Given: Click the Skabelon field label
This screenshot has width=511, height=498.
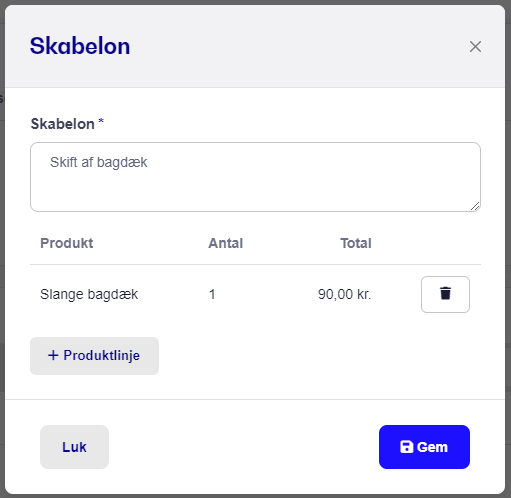Looking at the screenshot, I should (63, 124).
